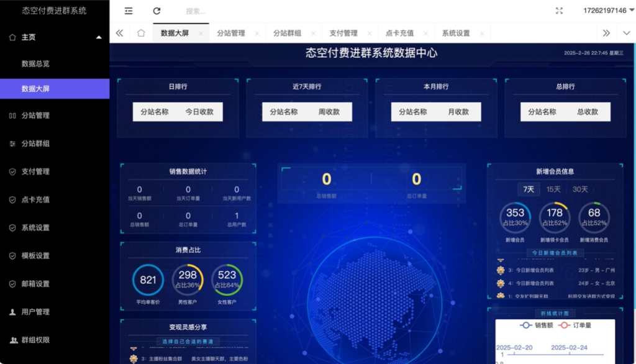636x364 pixels.
Task: Click the 今日收款 column header
Action: click(x=199, y=112)
